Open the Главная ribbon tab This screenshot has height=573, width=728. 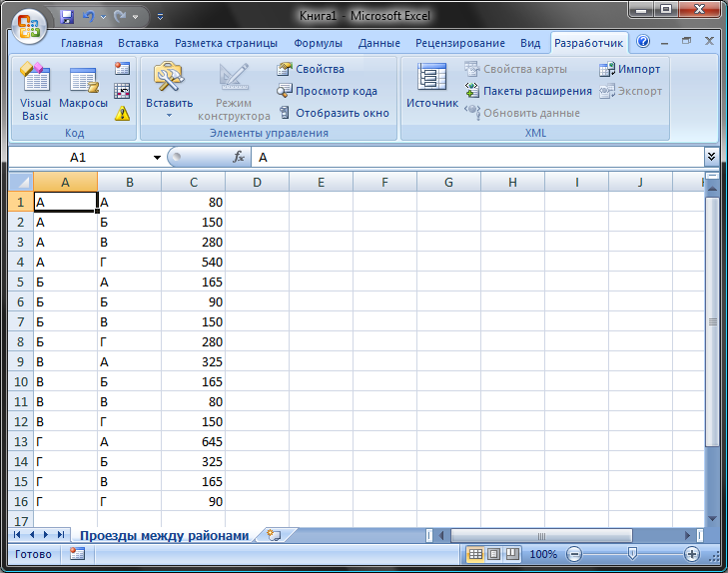(82, 43)
